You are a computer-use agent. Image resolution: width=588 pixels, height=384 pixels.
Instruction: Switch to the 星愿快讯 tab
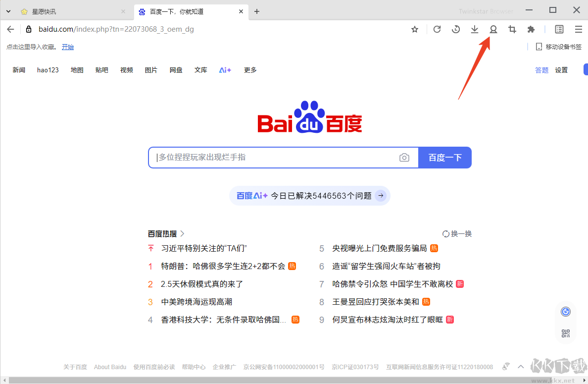pos(72,11)
